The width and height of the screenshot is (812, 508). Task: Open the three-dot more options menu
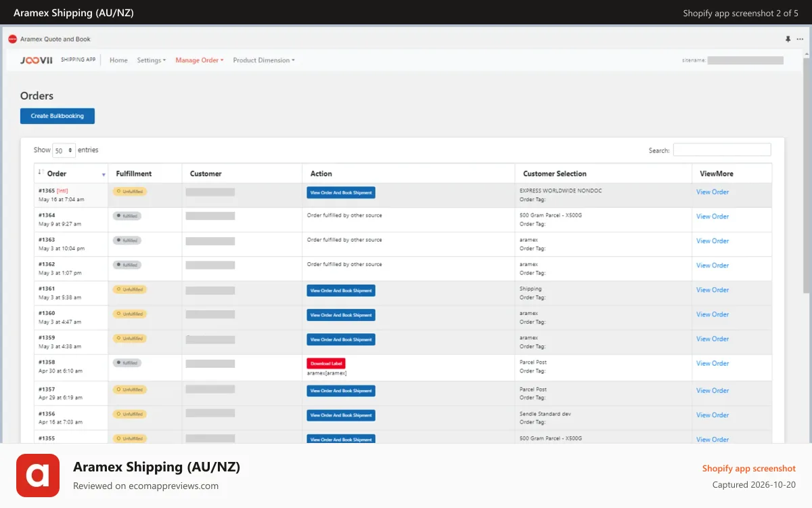[800, 39]
